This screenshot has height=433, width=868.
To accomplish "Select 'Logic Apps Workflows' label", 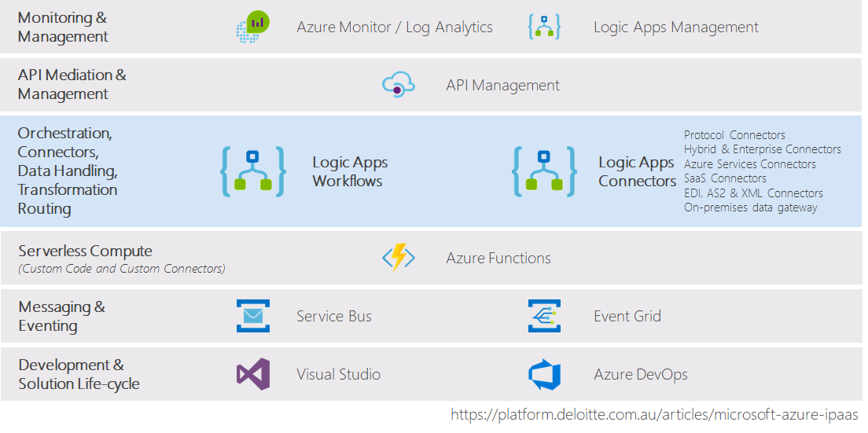I will pos(350,171).
